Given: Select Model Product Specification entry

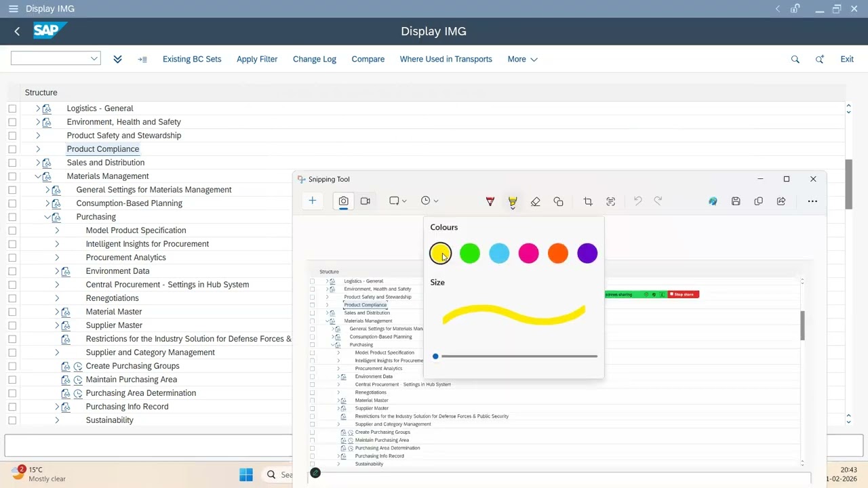Looking at the screenshot, I should pos(136,230).
